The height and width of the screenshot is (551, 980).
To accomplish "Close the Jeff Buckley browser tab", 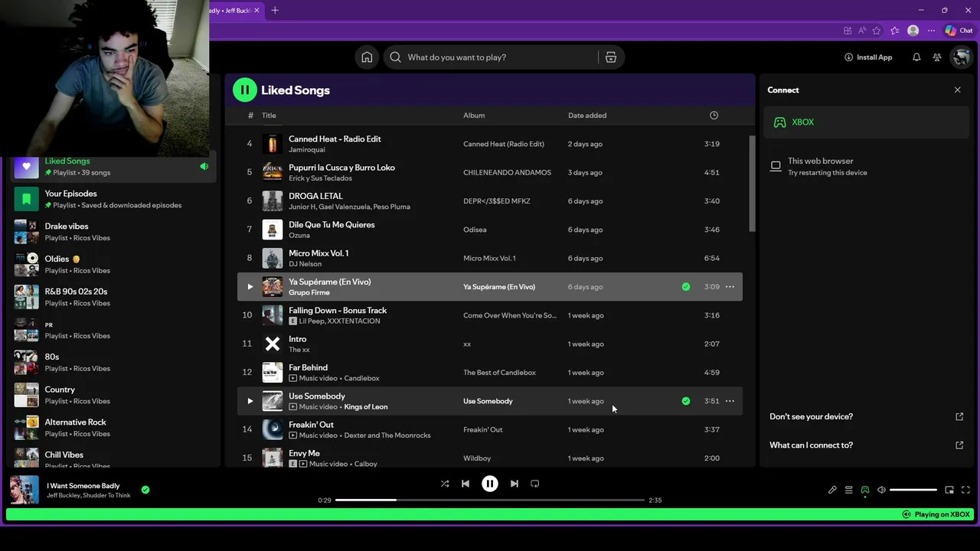I will coord(256,11).
